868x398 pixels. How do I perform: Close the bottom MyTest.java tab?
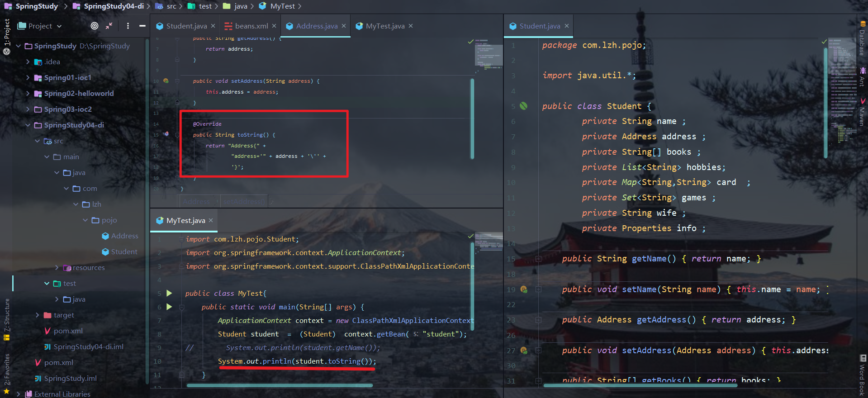pos(211,220)
